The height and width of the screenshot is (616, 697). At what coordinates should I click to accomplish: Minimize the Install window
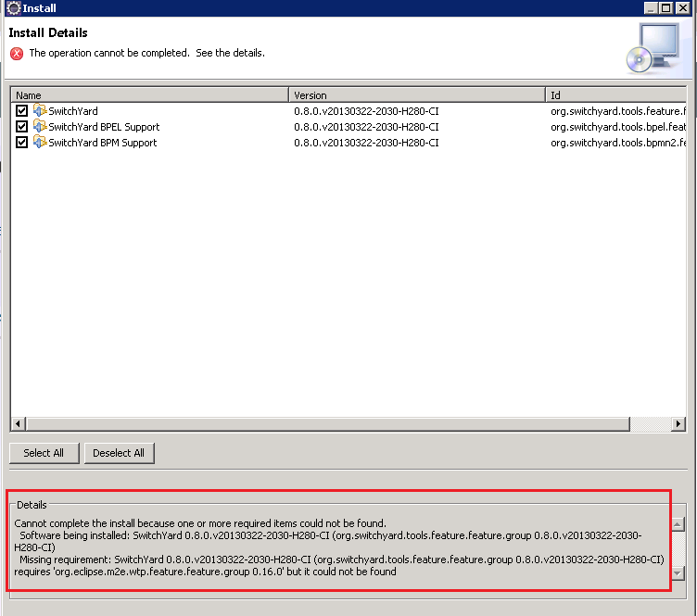651,8
